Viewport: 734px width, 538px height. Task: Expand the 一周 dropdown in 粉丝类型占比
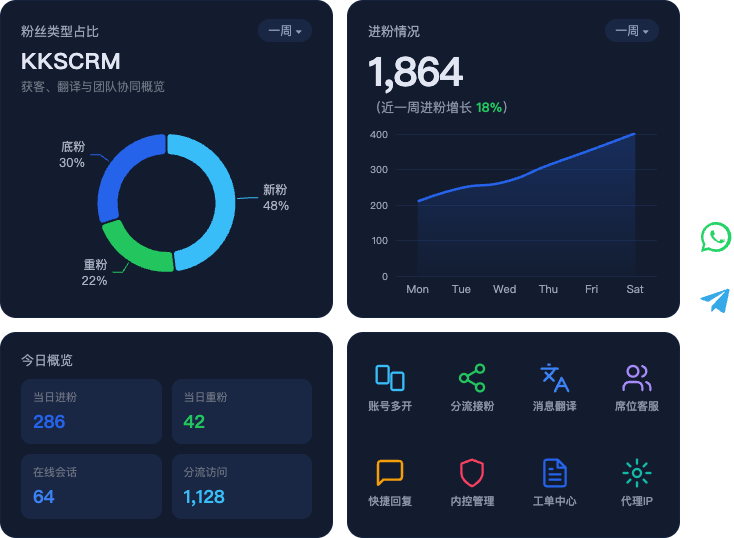pos(285,31)
